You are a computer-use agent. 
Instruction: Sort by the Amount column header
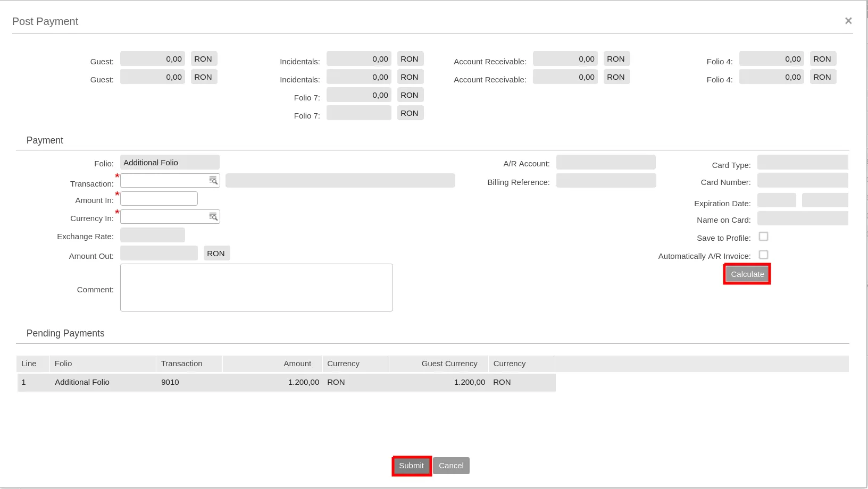[x=272, y=364]
